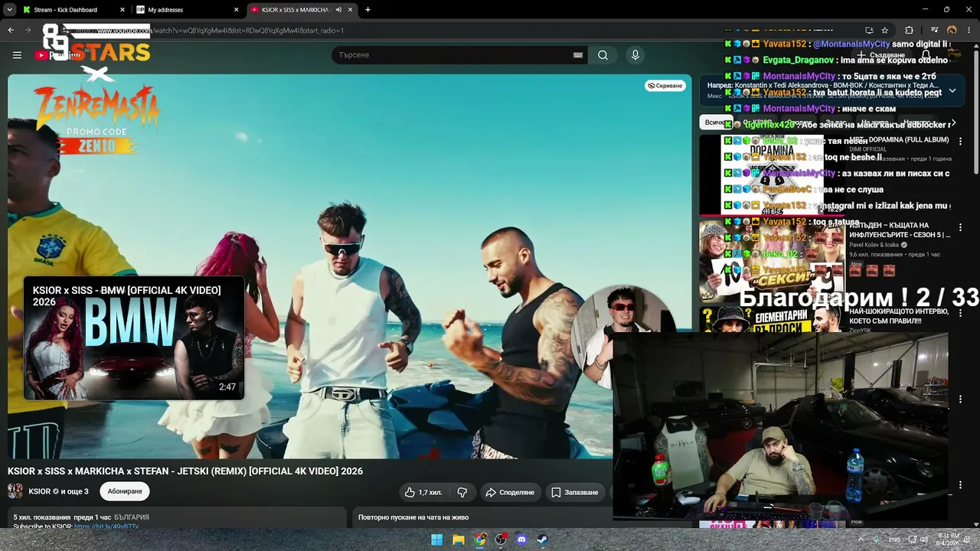Open the taskbar clock showing 8:31 PM

[948, 540]
